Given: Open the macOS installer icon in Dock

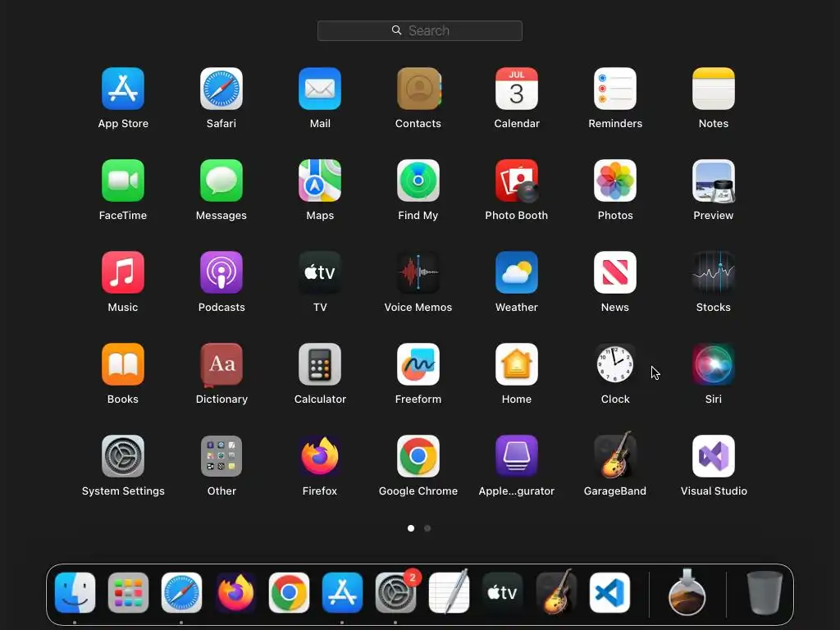Looking at the screenshot, I should [687, 592].
